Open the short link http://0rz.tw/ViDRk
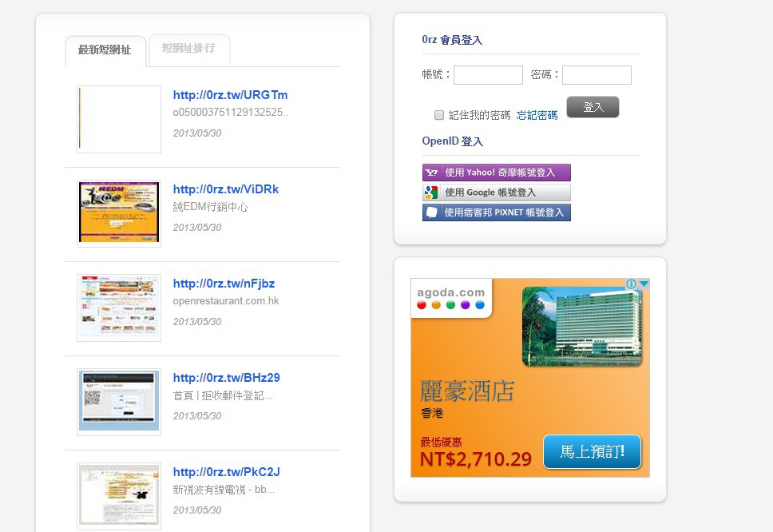This screenshot has height=532, width=773. 226,189
